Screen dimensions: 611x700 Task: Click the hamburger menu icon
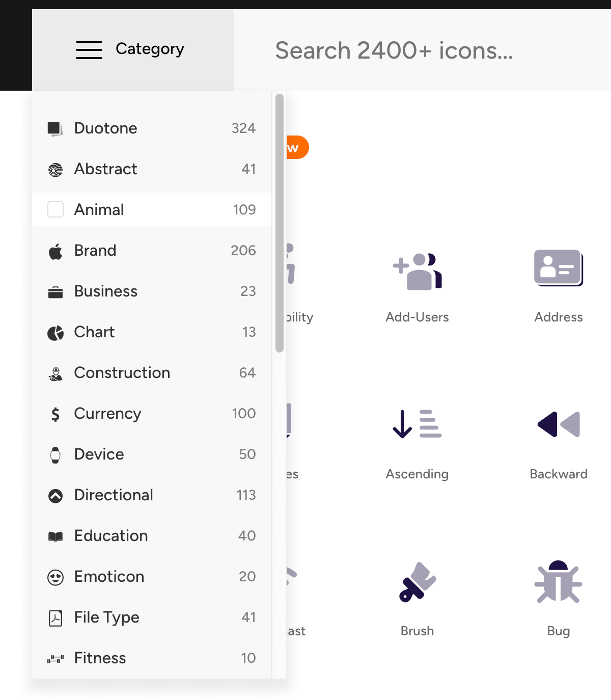click(x=89, y=49)
